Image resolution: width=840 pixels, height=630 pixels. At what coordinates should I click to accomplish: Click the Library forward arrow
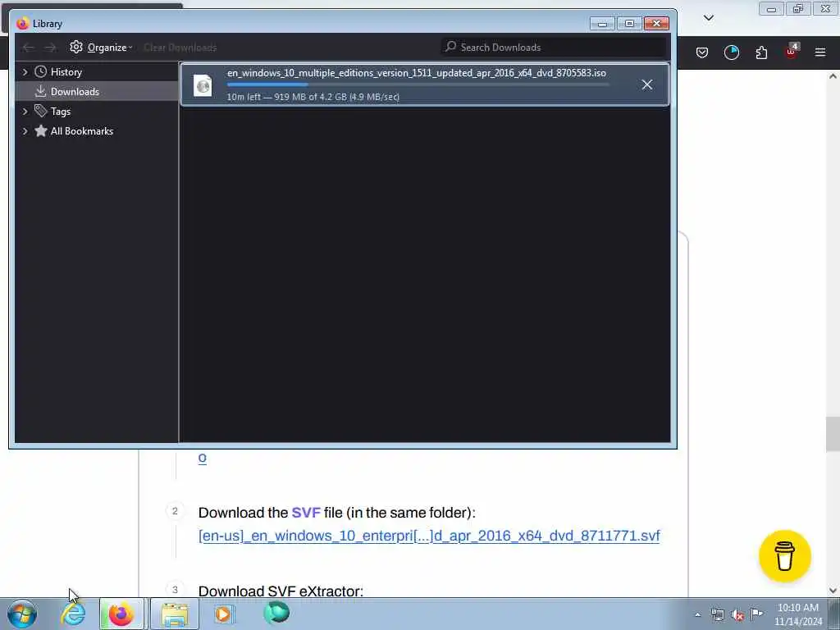tap(50, 48)
